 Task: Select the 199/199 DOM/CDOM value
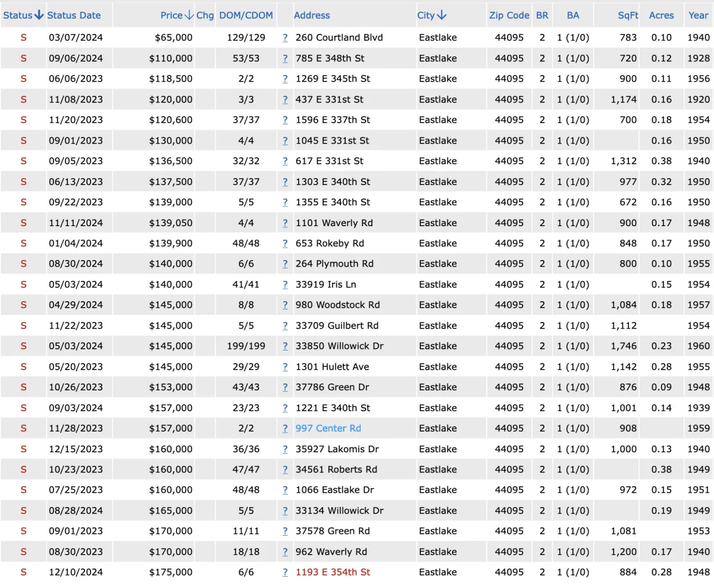(x=246, y=346)
